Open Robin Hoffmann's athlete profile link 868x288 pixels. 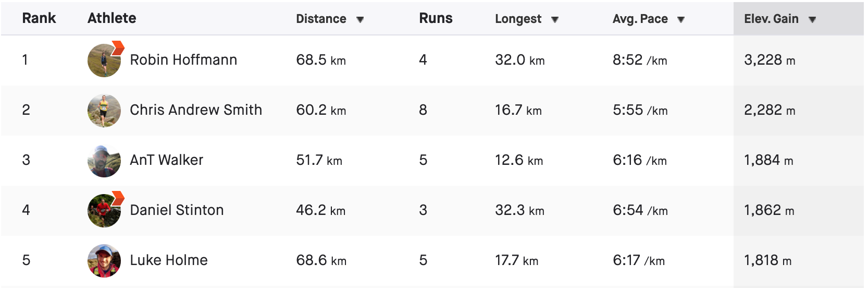coord(183,60)
